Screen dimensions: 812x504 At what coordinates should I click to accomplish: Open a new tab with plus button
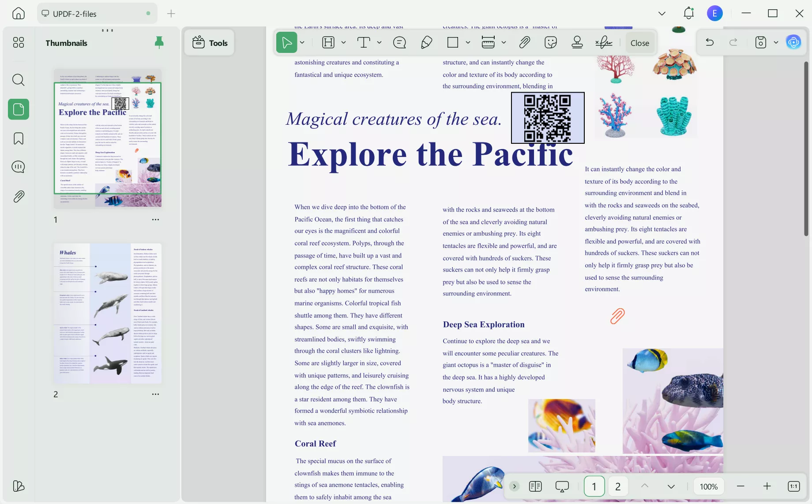pos(171,14)
